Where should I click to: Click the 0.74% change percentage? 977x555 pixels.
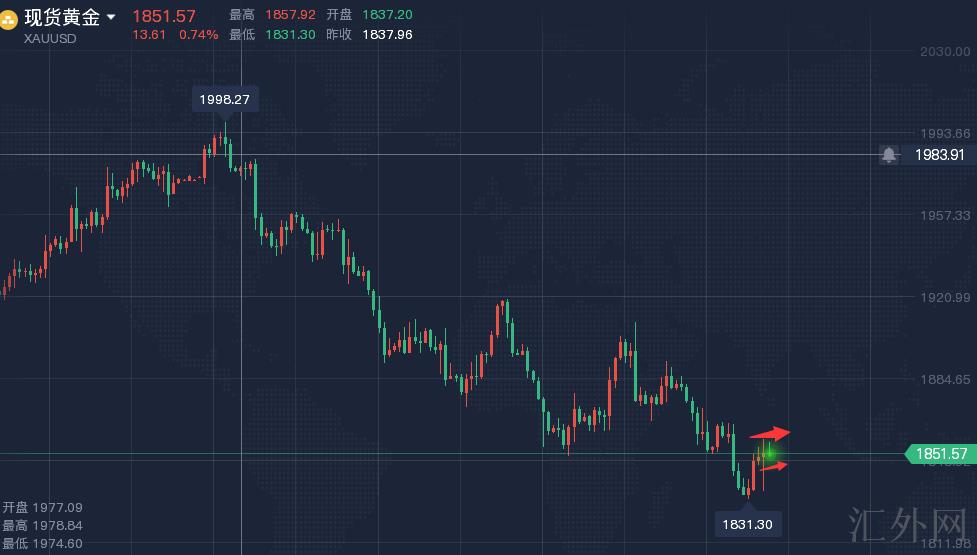[x=198, y=34]
